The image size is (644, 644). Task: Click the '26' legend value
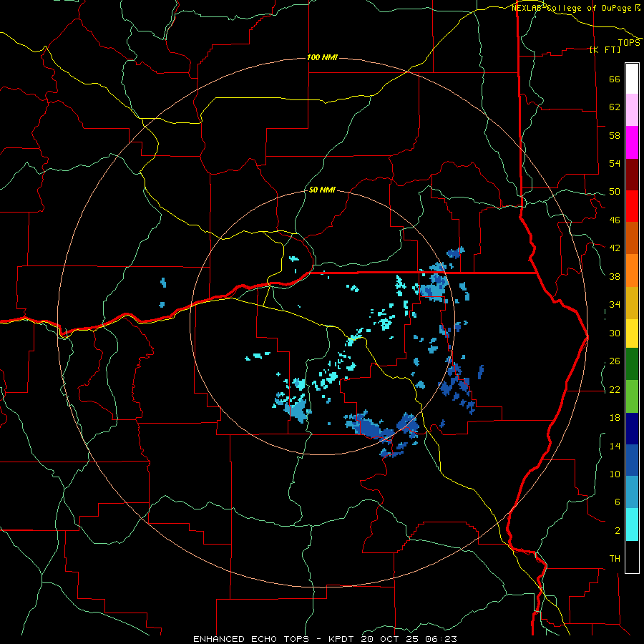click(x=615, y=361)
